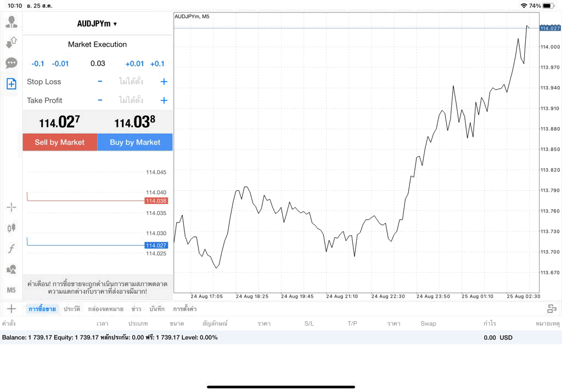Open the chat messages icon
Screen dimensions: 562x392
[12, 63]
